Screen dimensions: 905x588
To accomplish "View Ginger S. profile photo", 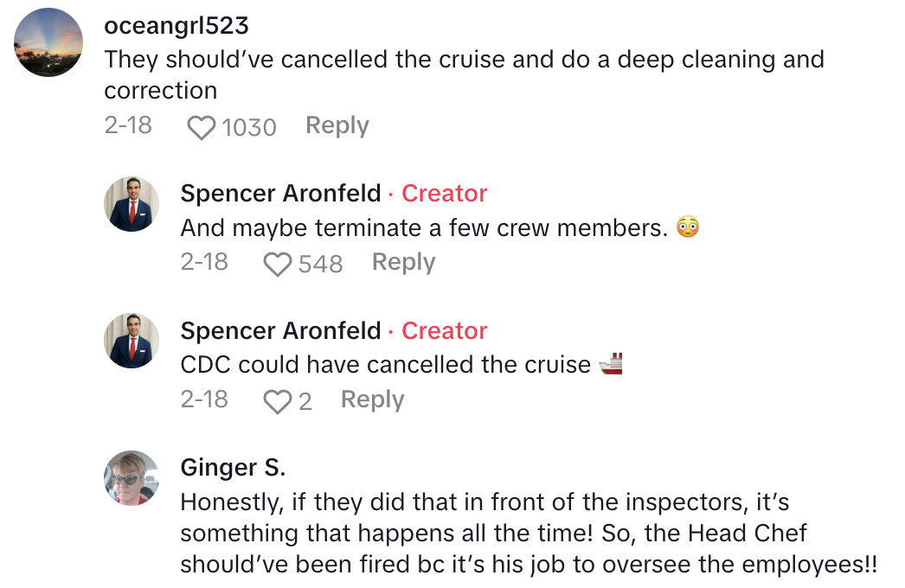I will pos(132,477).
